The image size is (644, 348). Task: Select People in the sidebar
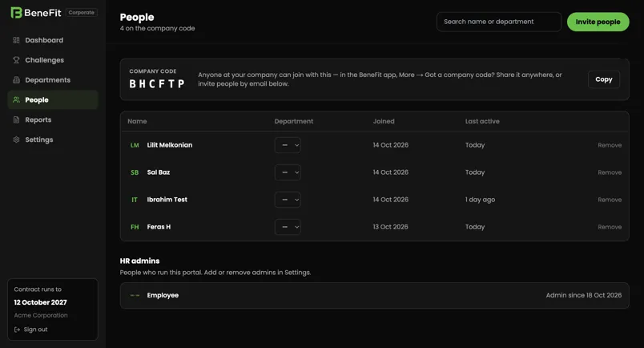click(x=53, y=100)
